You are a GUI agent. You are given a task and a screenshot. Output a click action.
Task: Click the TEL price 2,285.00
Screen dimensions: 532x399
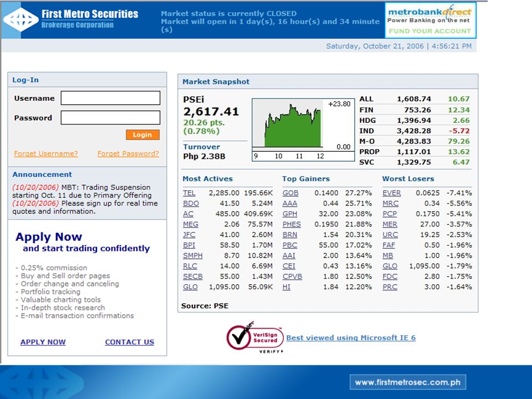(224, 193)
